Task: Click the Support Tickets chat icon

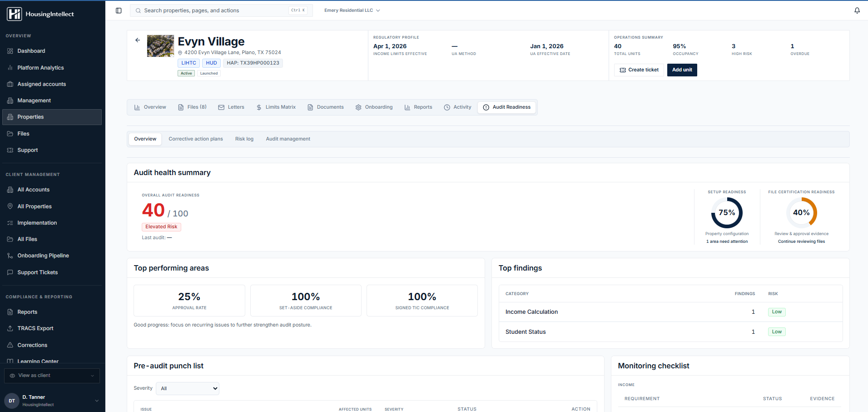Action: click(x=10, y=272)
